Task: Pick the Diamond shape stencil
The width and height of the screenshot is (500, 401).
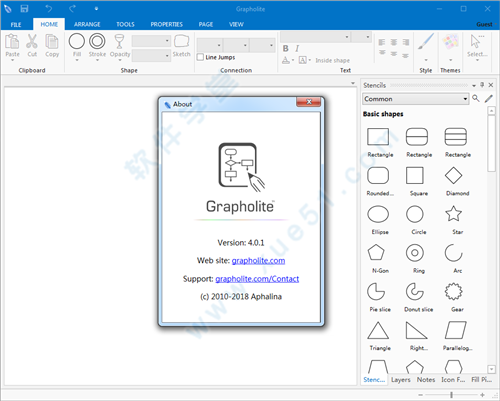Action: [x=453, y=175]
